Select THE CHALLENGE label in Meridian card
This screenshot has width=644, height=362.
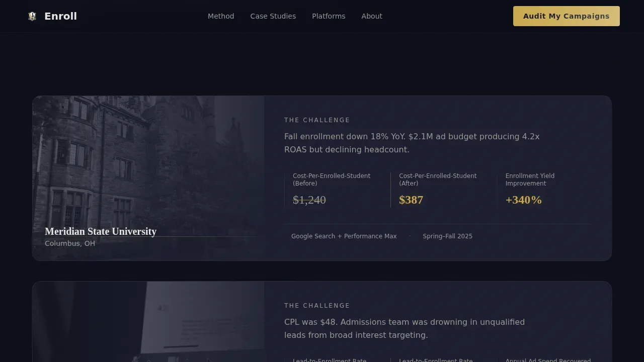317,120
